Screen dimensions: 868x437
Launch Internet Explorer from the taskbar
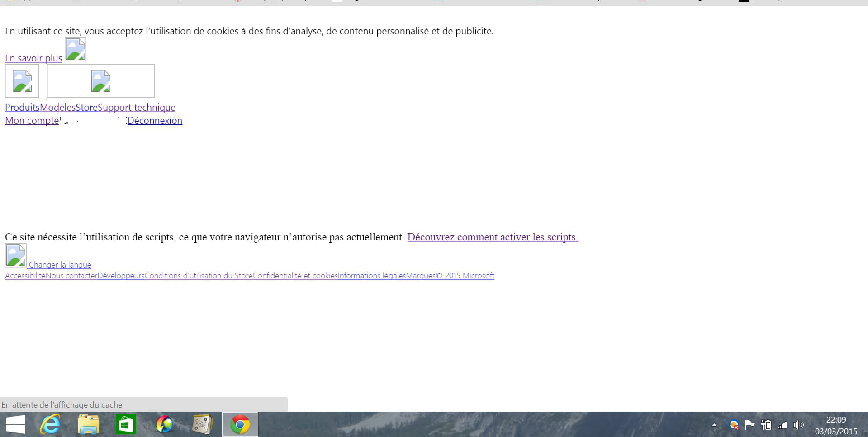[x=50, y=425]
